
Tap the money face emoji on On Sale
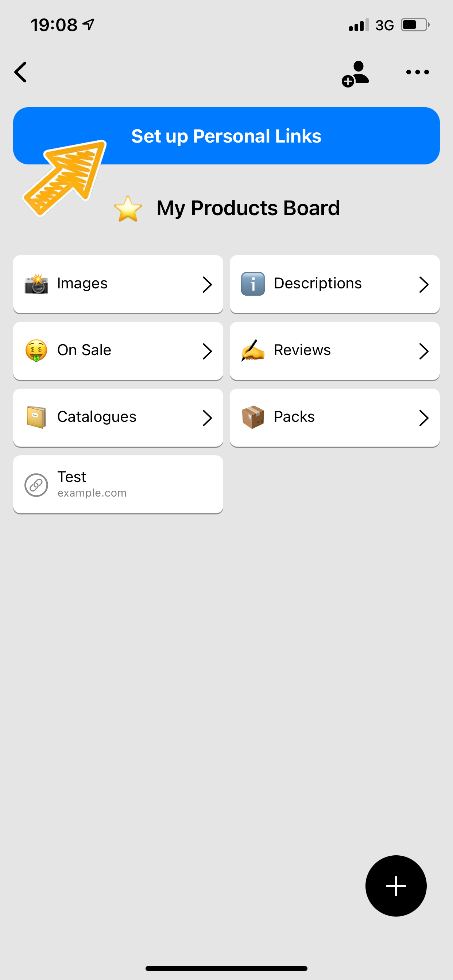(36, 350)
